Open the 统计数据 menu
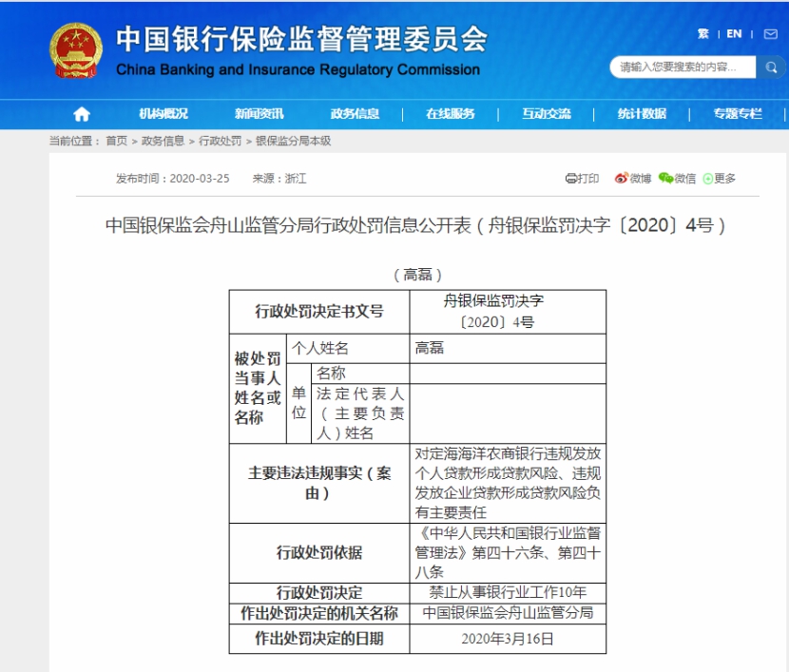The width and height of the screenshot is (789, 672). [642, 114]
